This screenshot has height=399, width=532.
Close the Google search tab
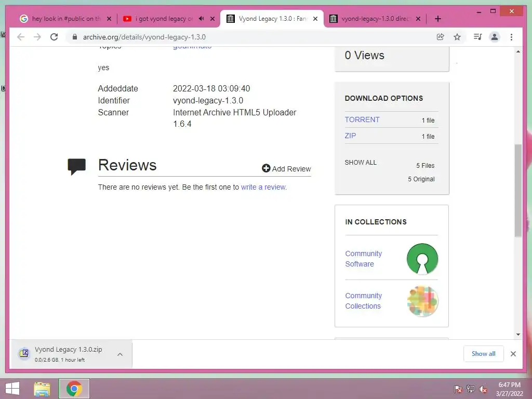(109, 19)
